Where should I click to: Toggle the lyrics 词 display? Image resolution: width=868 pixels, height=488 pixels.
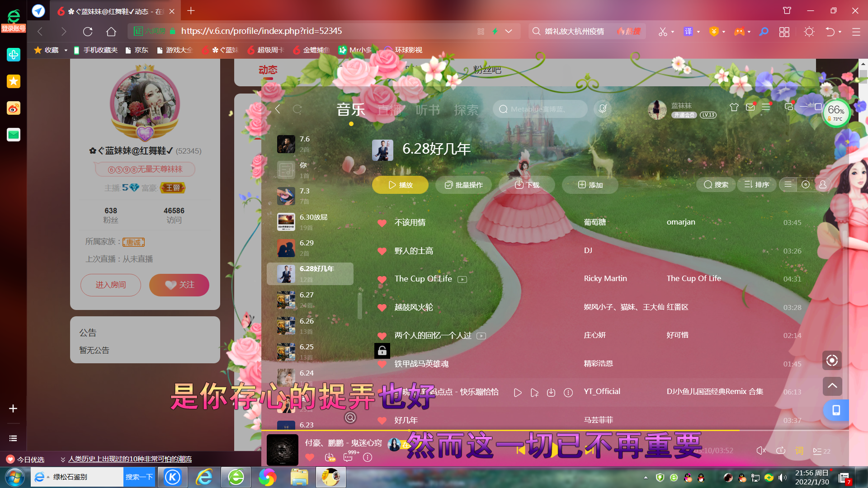coord(799,450)
